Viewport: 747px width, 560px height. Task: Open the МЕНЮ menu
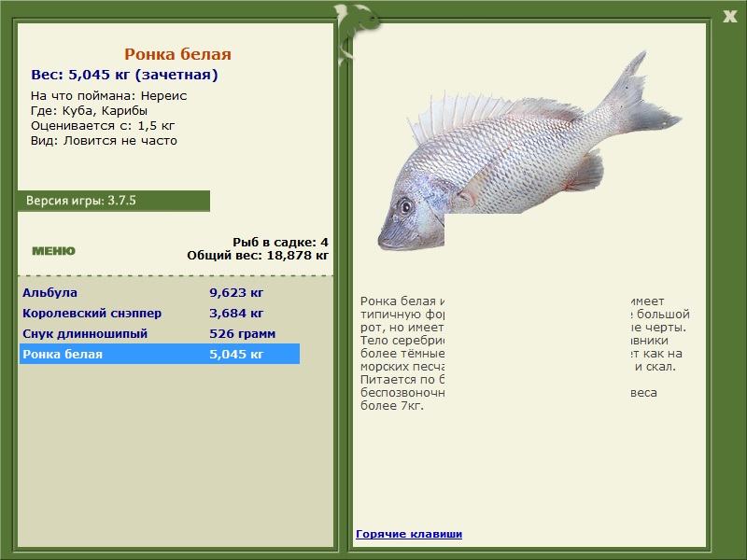53,251
